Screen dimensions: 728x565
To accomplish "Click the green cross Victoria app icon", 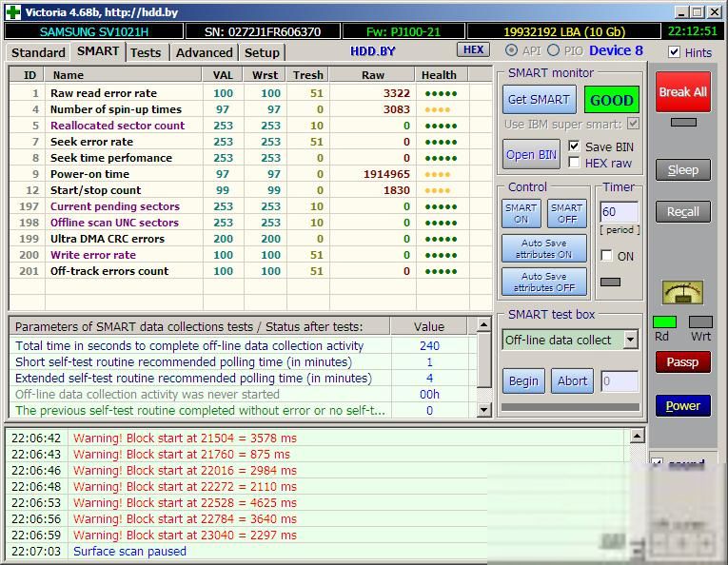I will point(13,12).
